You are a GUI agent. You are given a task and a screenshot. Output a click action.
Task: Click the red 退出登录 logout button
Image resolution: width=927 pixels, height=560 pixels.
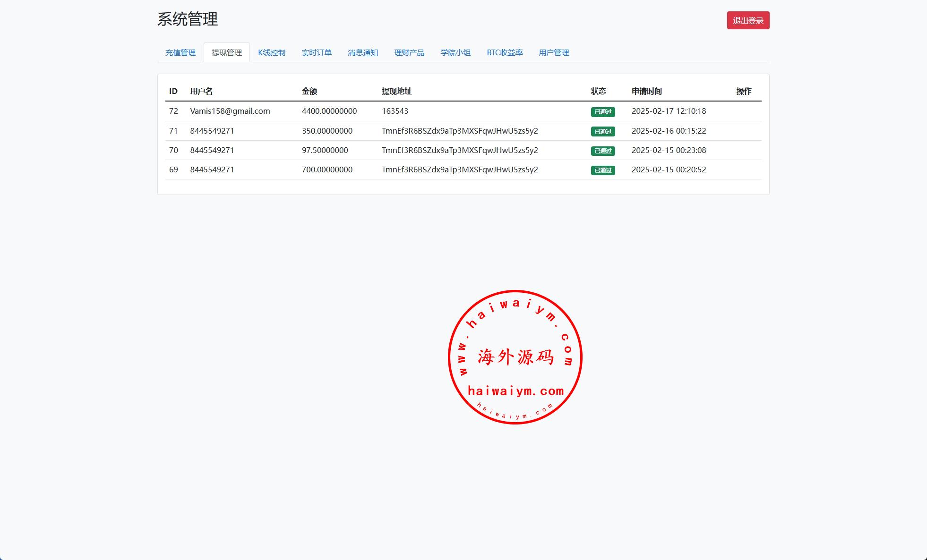click(747, 20)
